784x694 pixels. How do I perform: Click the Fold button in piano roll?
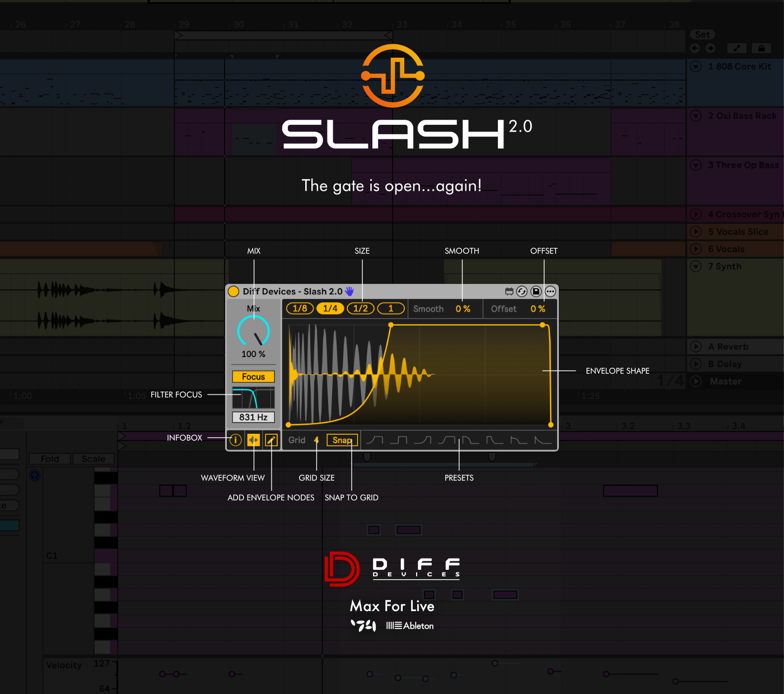click(x=50, y=459)
